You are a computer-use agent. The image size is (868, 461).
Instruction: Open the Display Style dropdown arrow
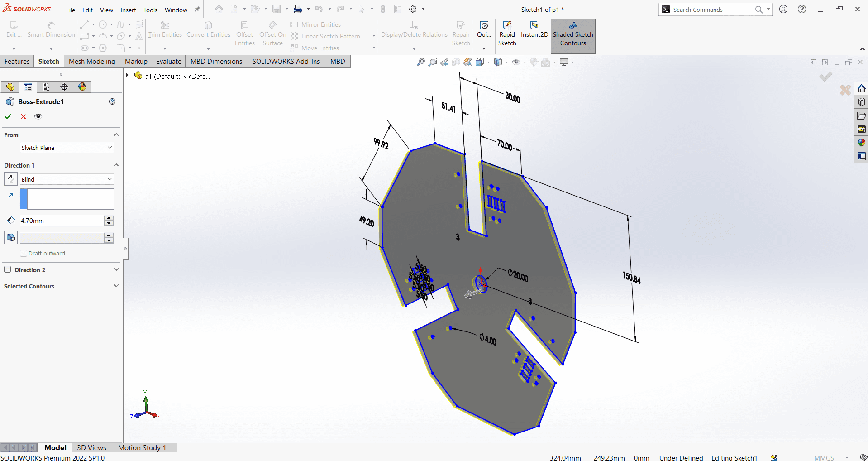[506, 62]
